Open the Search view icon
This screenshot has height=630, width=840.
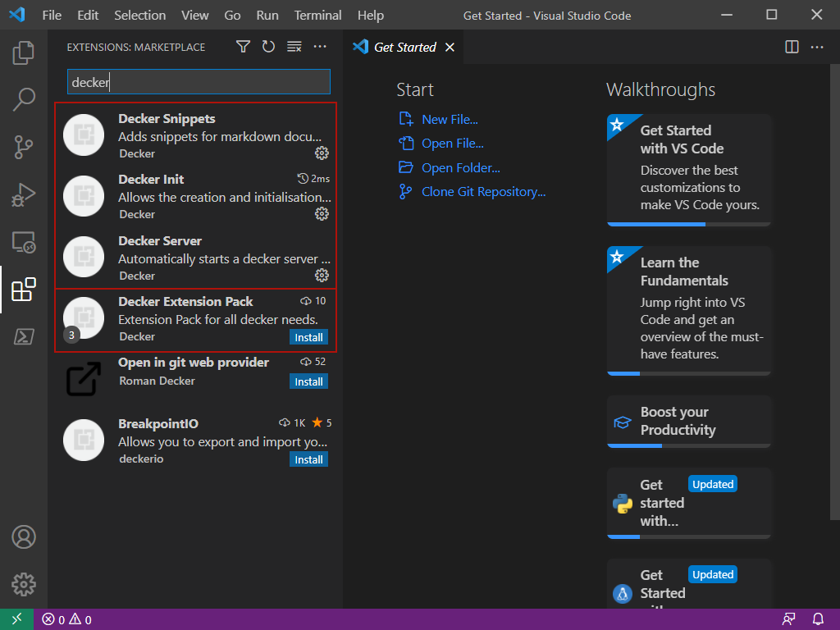pos(24,100)
